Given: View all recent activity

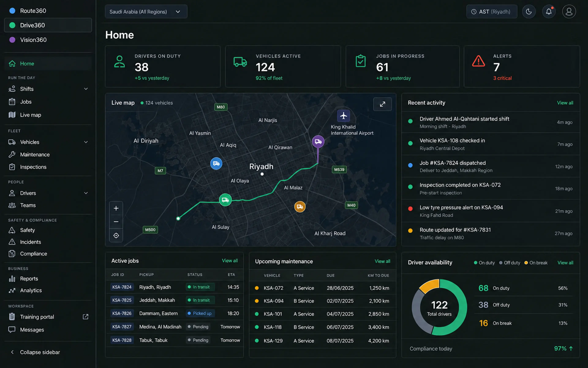Looking at the screenshot, I should tap(565, 103).
